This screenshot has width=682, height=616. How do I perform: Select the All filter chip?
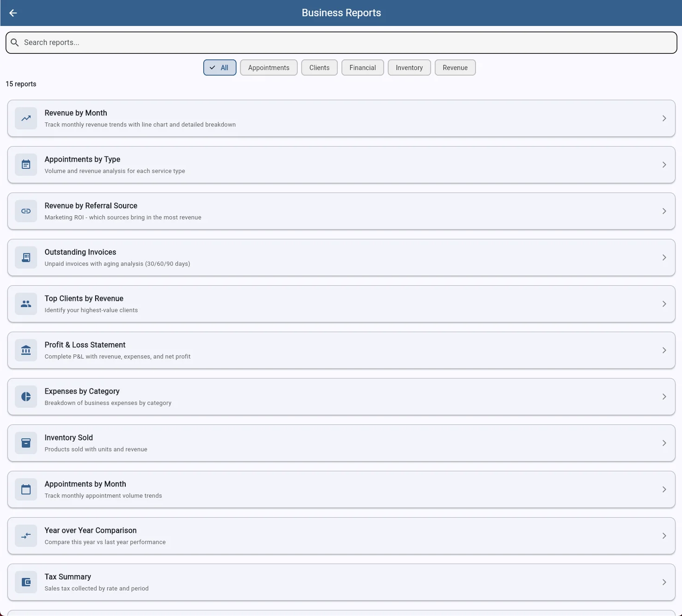pos(219,67)
